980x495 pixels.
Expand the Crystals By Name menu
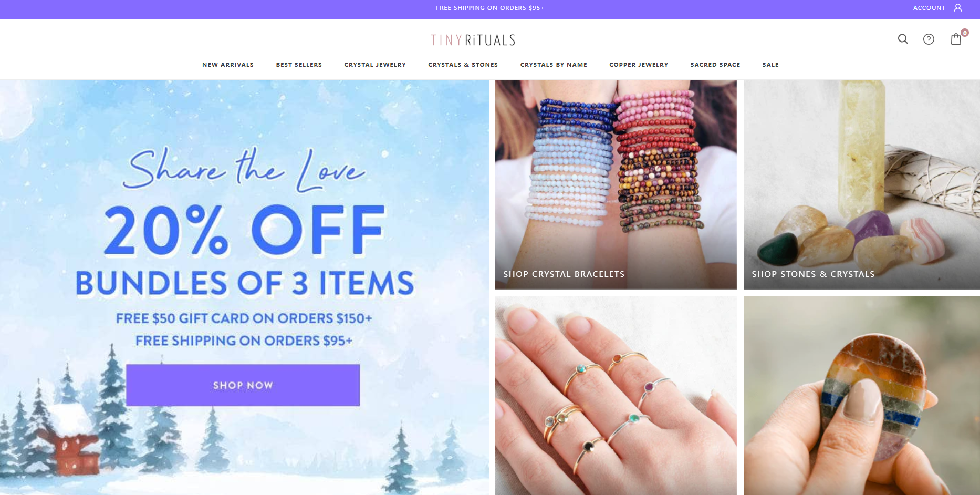pyautogui.click(x=554, y=65)
